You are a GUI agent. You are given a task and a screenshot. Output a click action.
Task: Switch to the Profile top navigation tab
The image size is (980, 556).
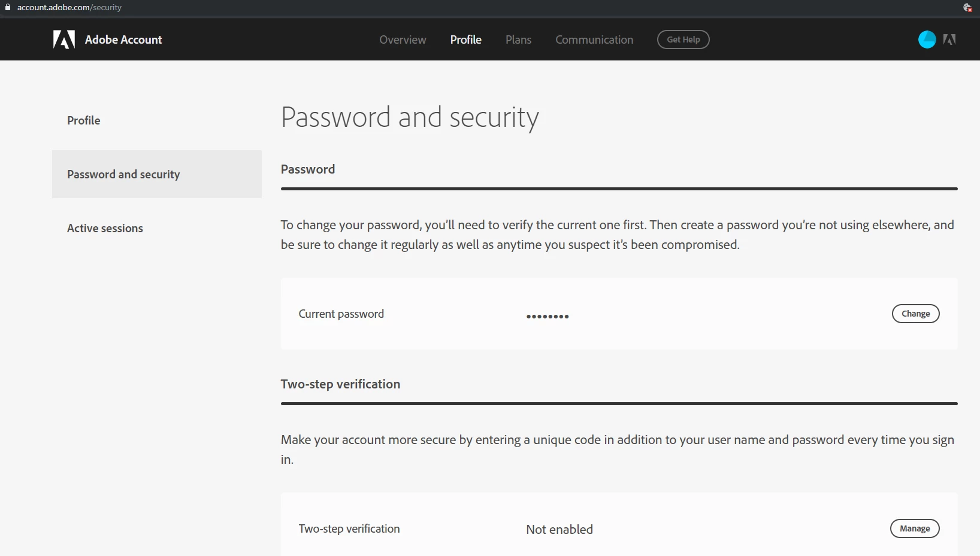[x=466, y=40]
